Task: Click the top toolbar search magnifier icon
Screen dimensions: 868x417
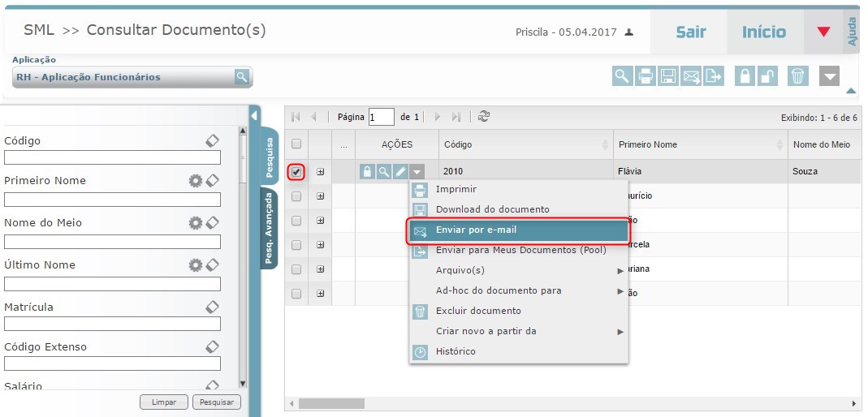Action: (x=622, y=76)
